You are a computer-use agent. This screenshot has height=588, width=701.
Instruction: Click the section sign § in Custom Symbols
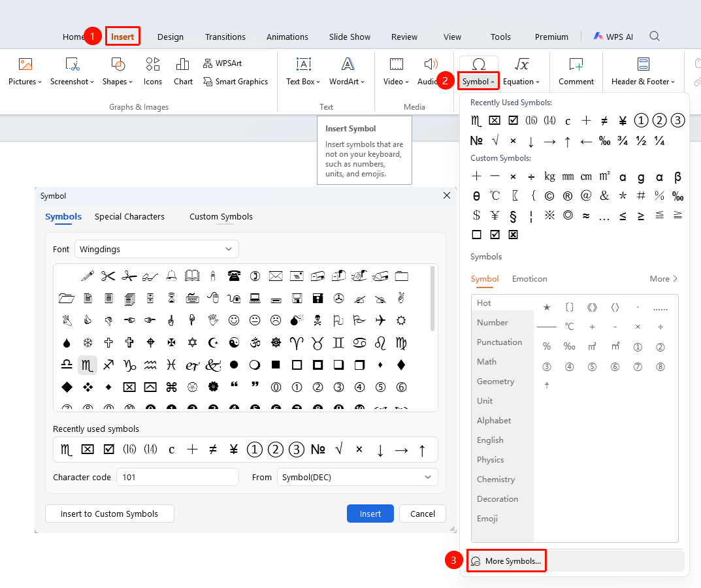coord(513,216)
